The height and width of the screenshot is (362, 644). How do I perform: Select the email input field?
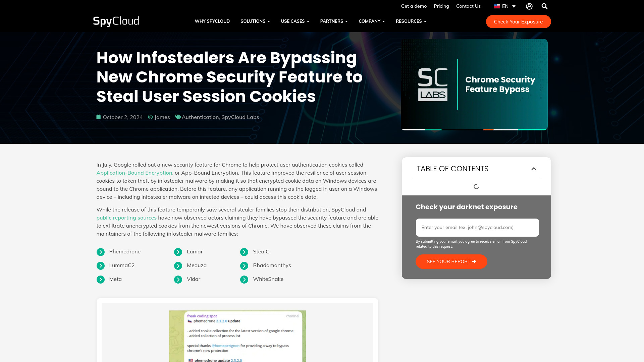pyautogui.click(x=477, y=227)
